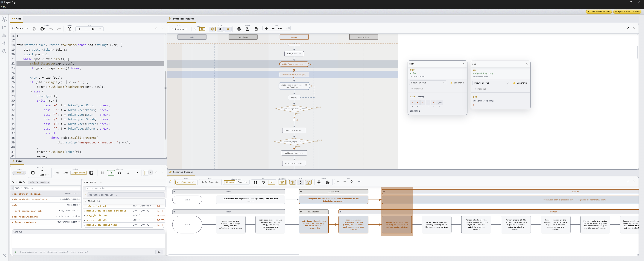Continue execution with the green play button
Viewport: 644px width, 261px height.
(x=111, y=173)
